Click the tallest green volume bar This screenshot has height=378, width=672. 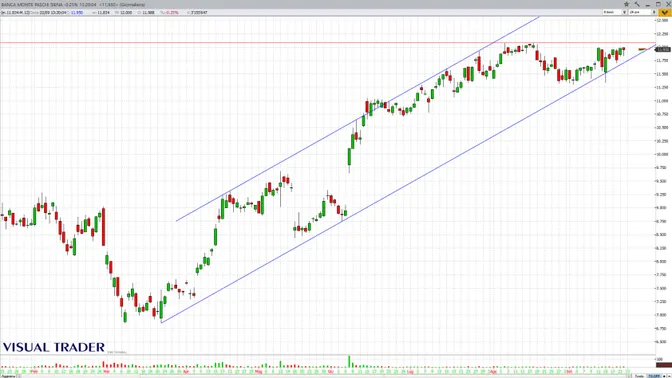click(x=349, y=361)
